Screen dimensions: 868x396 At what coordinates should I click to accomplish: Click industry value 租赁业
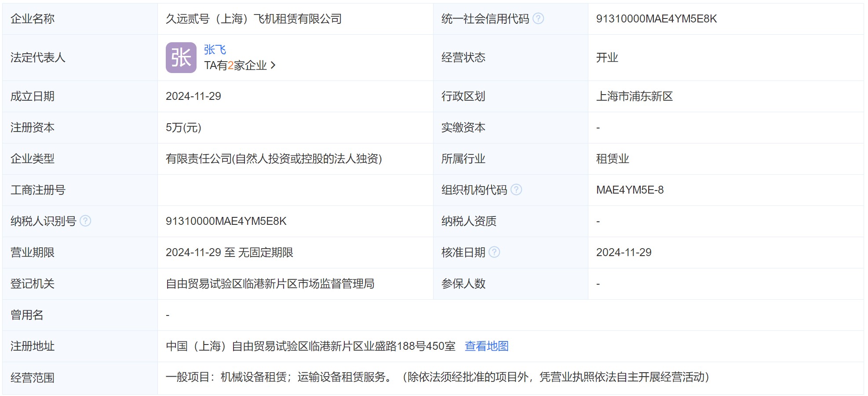(613, 159)
